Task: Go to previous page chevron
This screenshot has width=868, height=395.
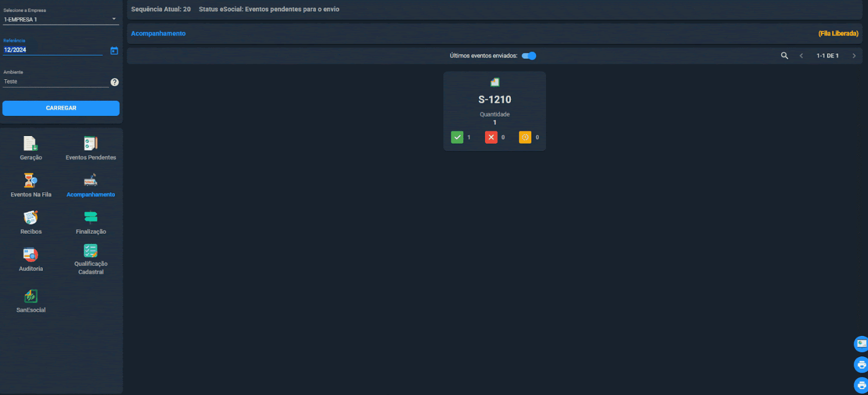Action: point(801,56)
